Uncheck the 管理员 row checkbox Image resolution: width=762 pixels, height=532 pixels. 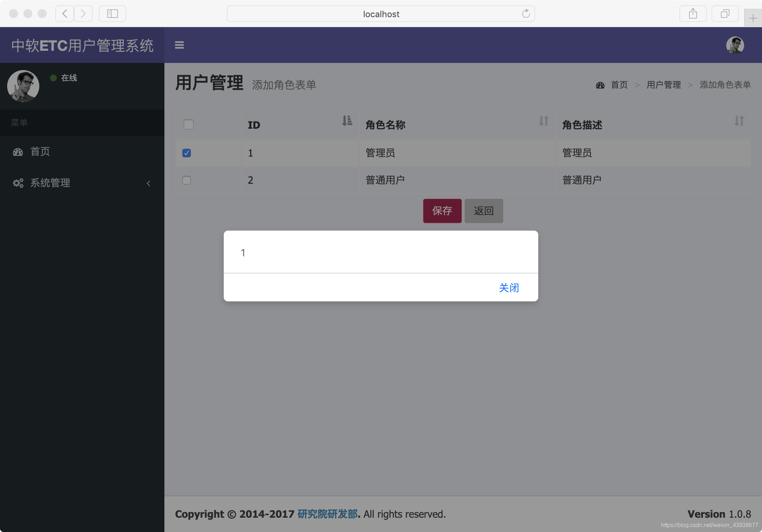187,153
